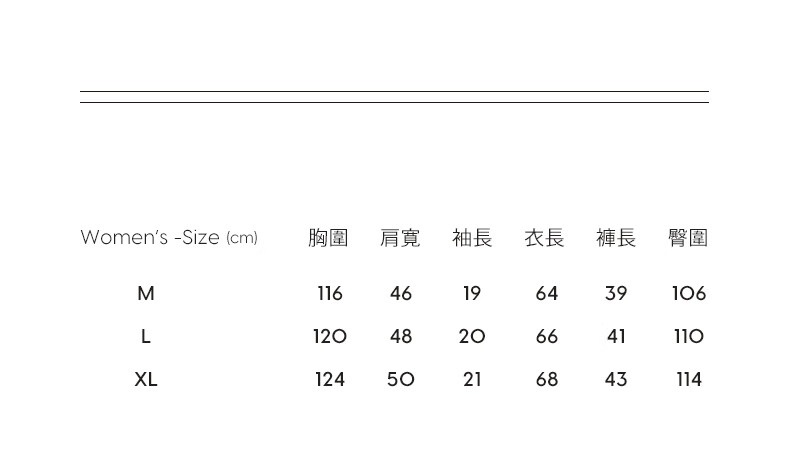Select the L size row label
The image size is (790, 466).
(146, 336)
